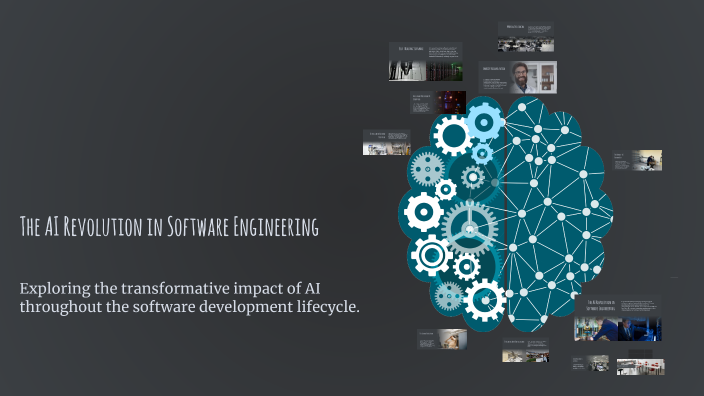Click the title 'The AI Revolution in Software Engineering'
The height and width of the screenshot is (396, 704).
point(169,226)
